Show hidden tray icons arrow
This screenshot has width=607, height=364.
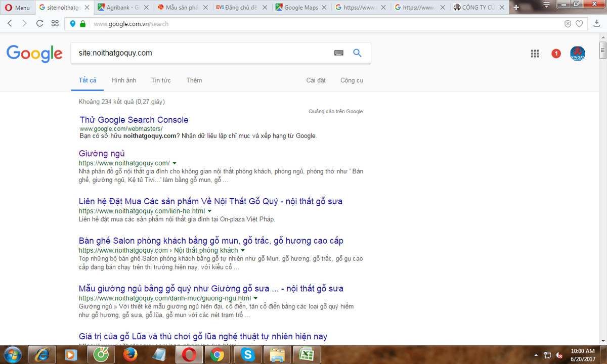[x=536, y=355]
